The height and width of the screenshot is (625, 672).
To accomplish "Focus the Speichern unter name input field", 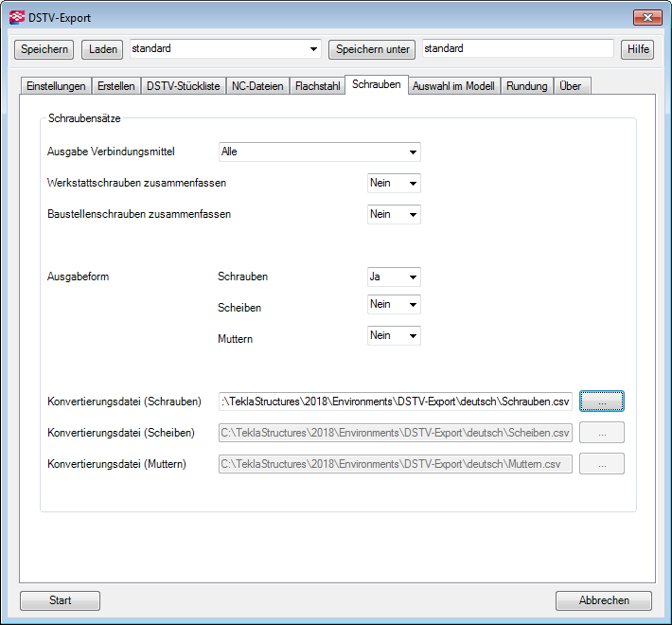I will coord(518,48).
